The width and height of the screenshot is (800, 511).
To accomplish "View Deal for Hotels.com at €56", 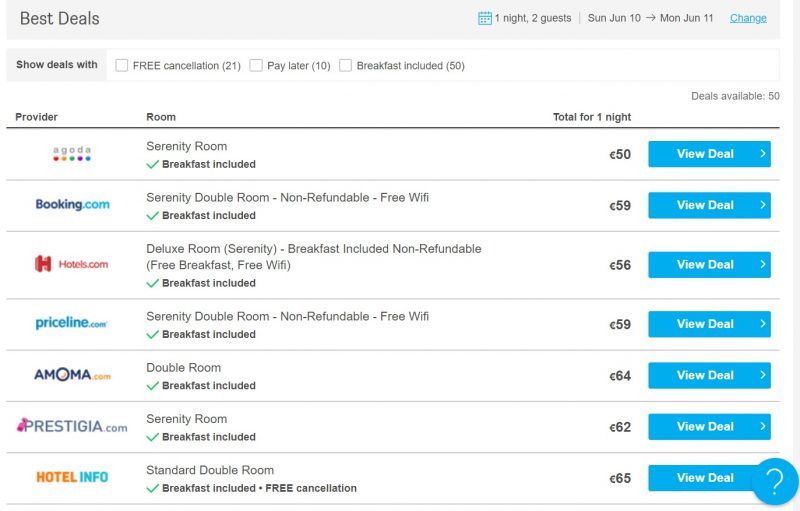I will (709, 265).
